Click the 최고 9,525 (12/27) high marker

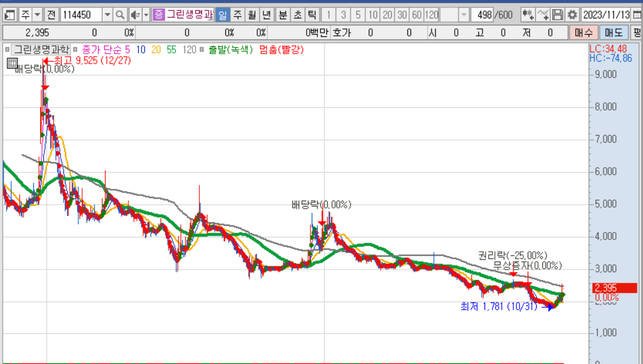87,60
